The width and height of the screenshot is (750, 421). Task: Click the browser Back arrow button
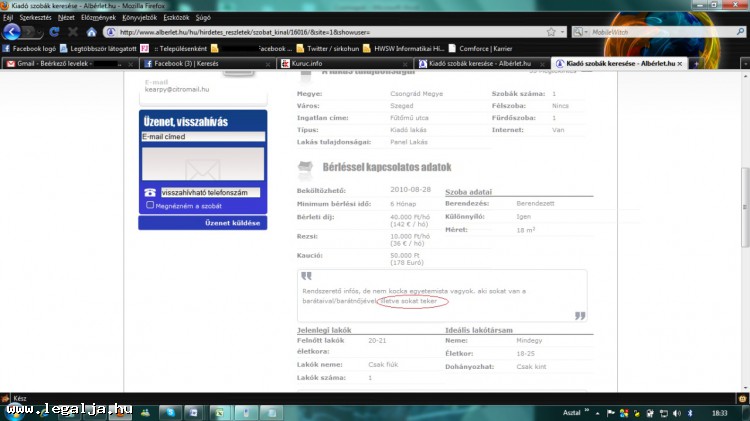pyautogui.click(x=11, y=32)
